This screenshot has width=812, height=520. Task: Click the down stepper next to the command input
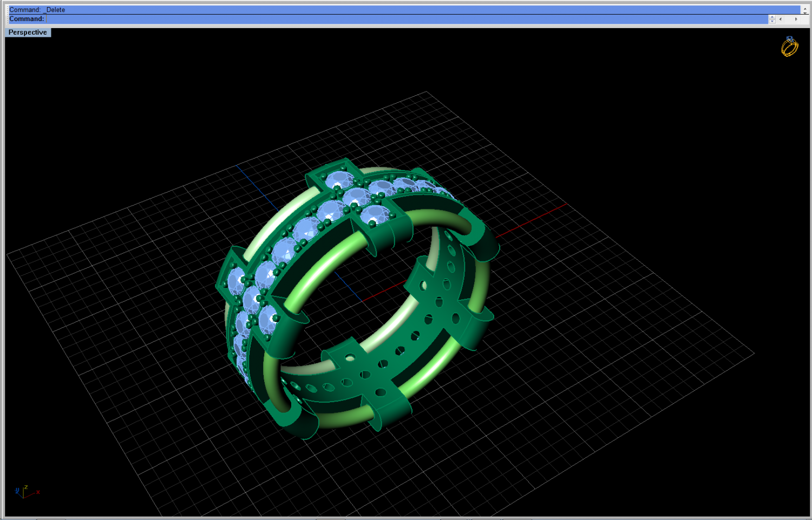(x=772, y=22)
